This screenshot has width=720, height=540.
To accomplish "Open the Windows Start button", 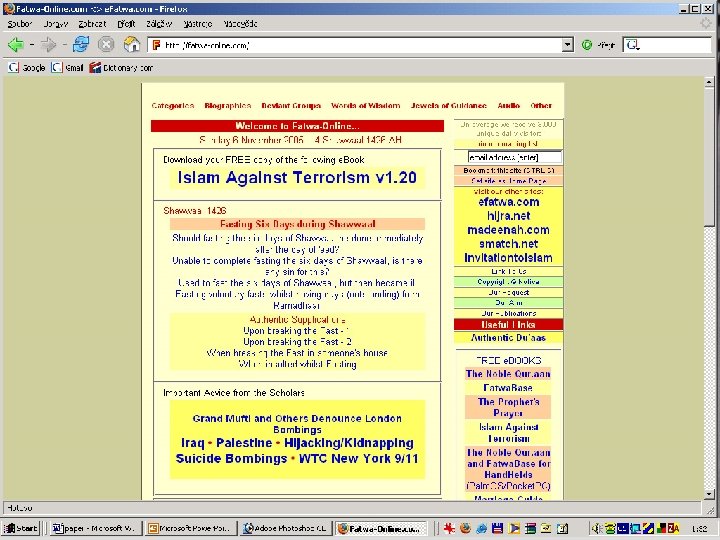I will click(21, 529).
